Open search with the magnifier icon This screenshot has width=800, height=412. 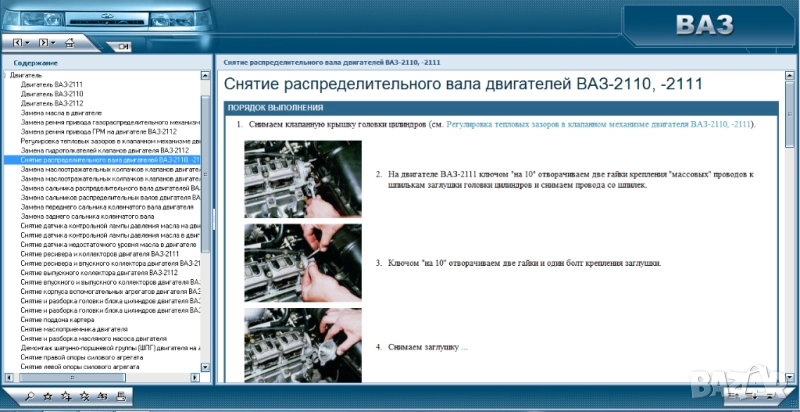coord(31,397)
